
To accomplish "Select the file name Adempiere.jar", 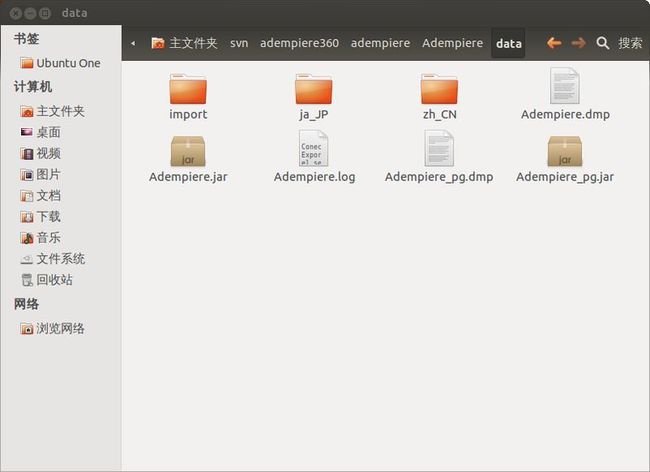I will point(188,177).
